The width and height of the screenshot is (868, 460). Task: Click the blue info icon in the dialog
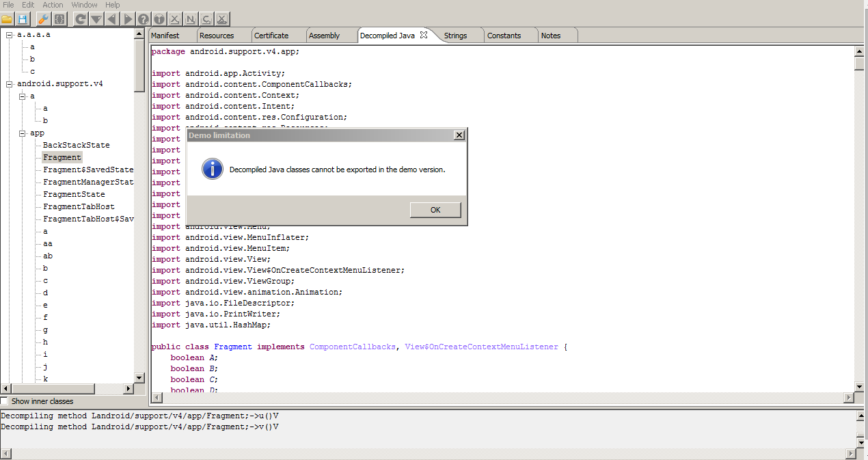213,169
